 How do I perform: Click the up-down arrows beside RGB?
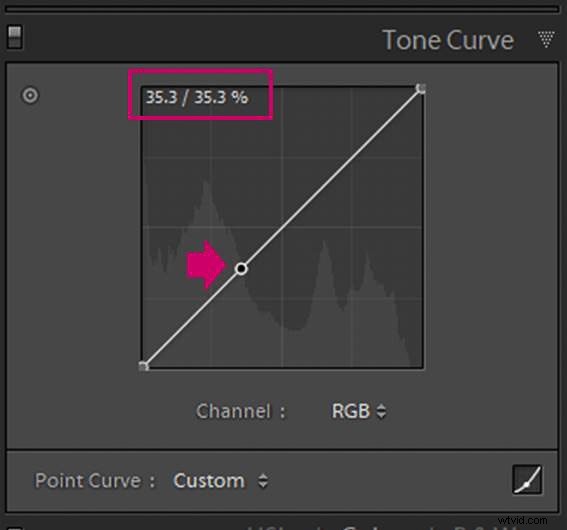click(x=381, y=411)
